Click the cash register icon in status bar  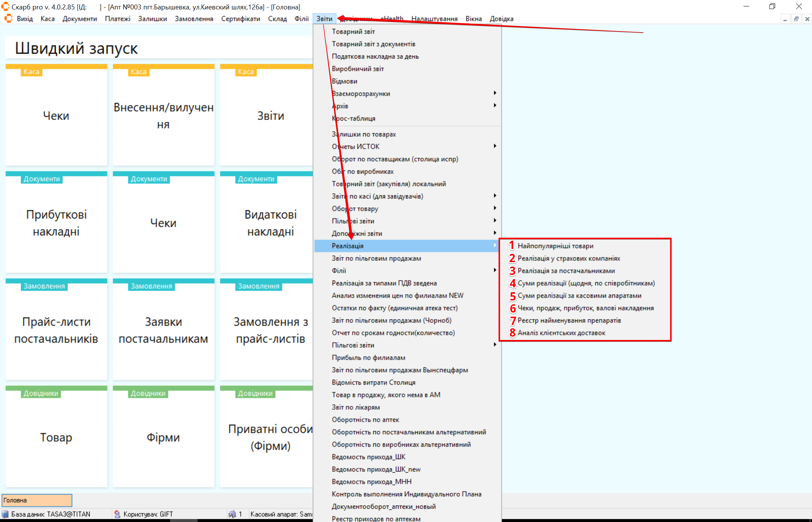click(232, 514)
